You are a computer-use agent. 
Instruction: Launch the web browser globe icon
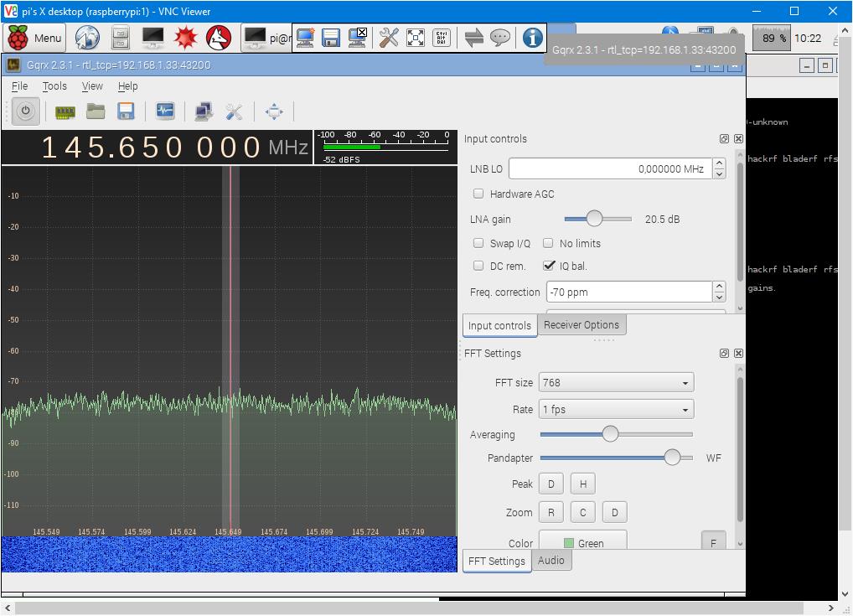(87, 38)
